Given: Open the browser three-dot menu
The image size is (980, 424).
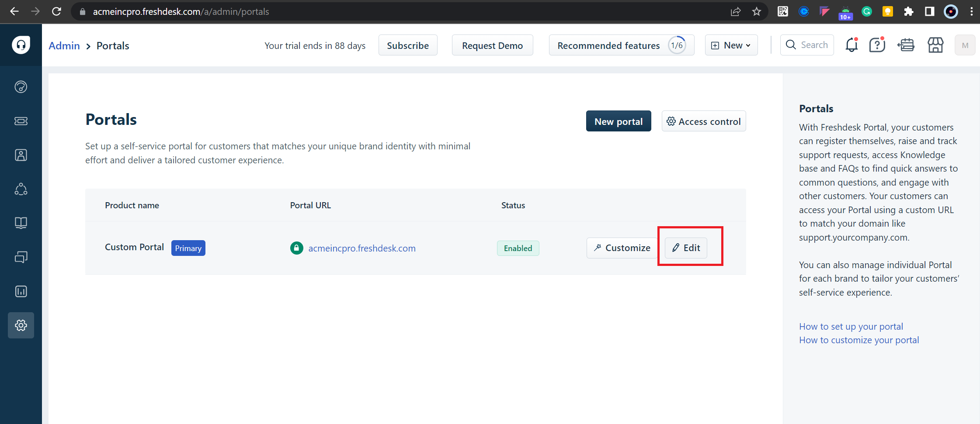Looking at the screenshot, I should [972, 11].
